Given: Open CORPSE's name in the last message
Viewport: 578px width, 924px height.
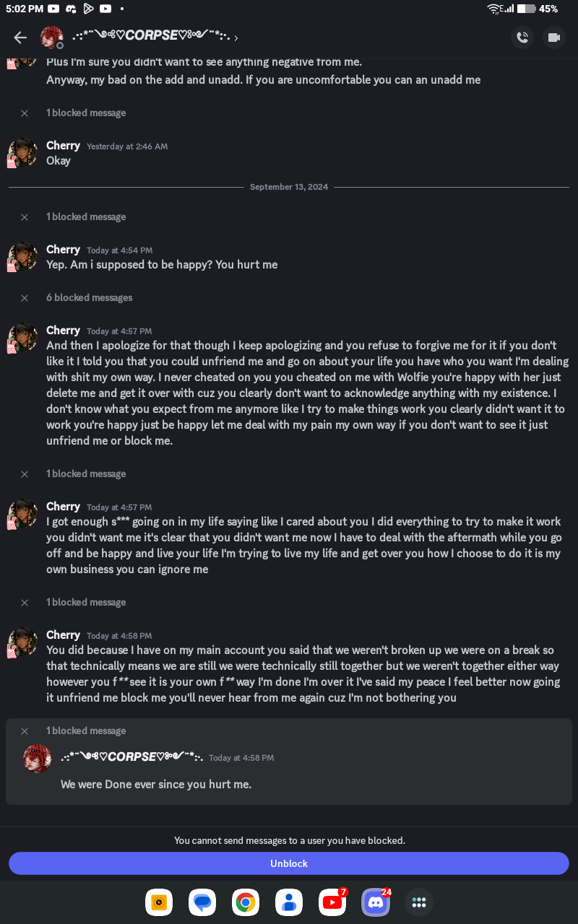Looking at the screenshot, I should 131,757.
